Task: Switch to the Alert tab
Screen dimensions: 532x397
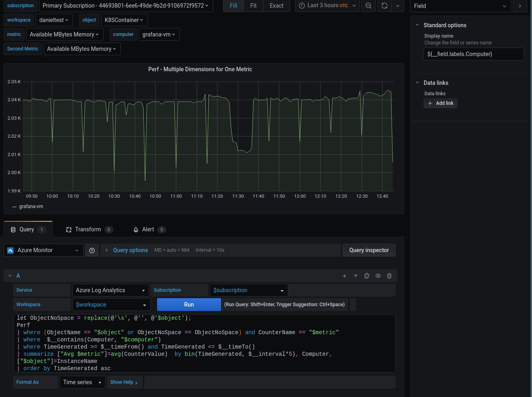Action: [x=148, y=229]
